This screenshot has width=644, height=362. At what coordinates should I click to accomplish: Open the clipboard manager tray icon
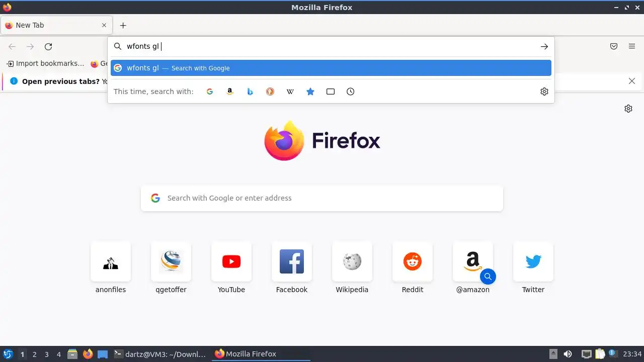(600, 354)
